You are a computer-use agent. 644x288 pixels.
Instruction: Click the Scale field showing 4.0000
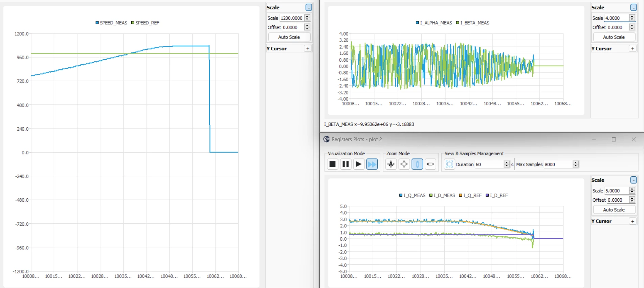pyautogui.click(x=617, y=18)
